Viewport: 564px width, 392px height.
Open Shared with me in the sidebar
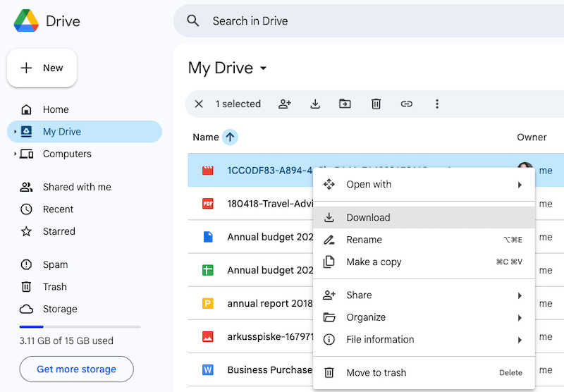pos(76,187)
